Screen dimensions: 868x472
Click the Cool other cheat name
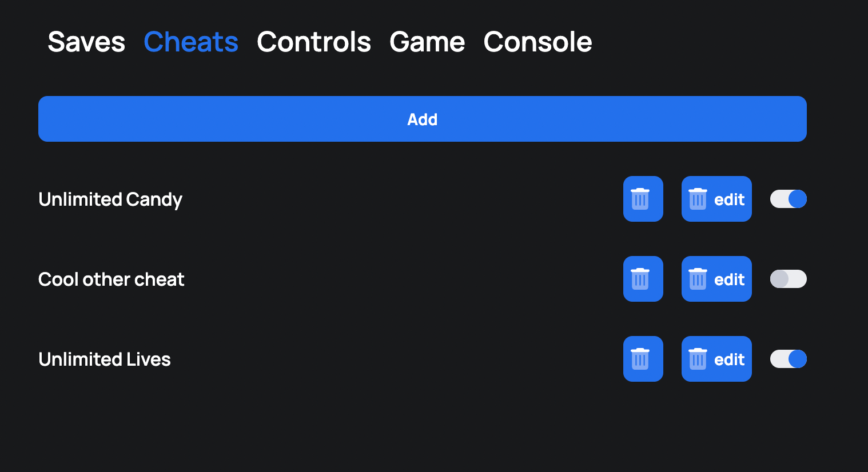click(112, 279)
